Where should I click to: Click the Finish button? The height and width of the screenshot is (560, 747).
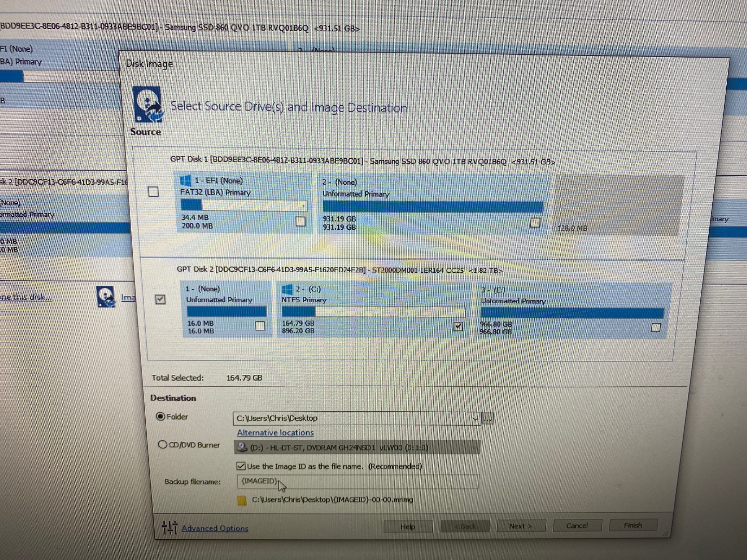coord(633,525)
